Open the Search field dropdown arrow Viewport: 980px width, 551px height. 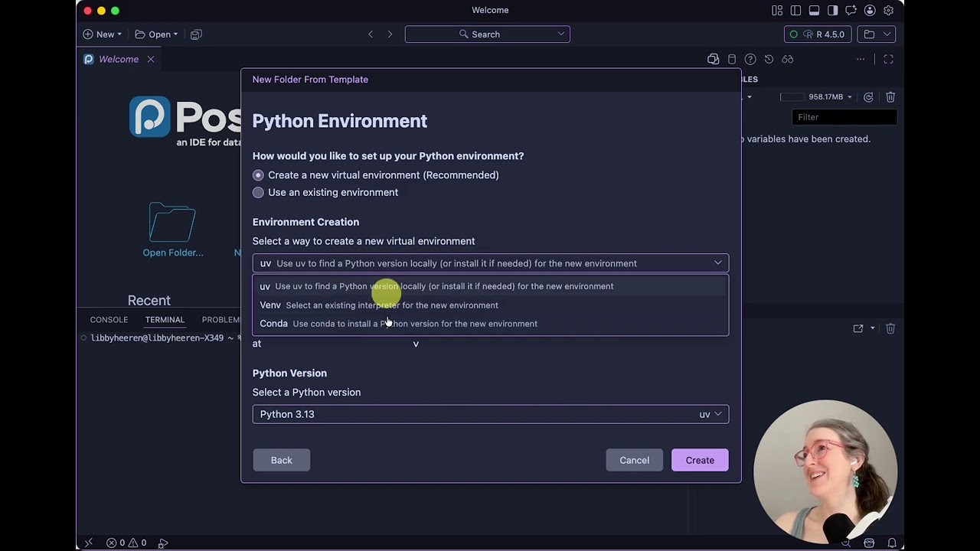pyautogui.click(x=561, y=34)
